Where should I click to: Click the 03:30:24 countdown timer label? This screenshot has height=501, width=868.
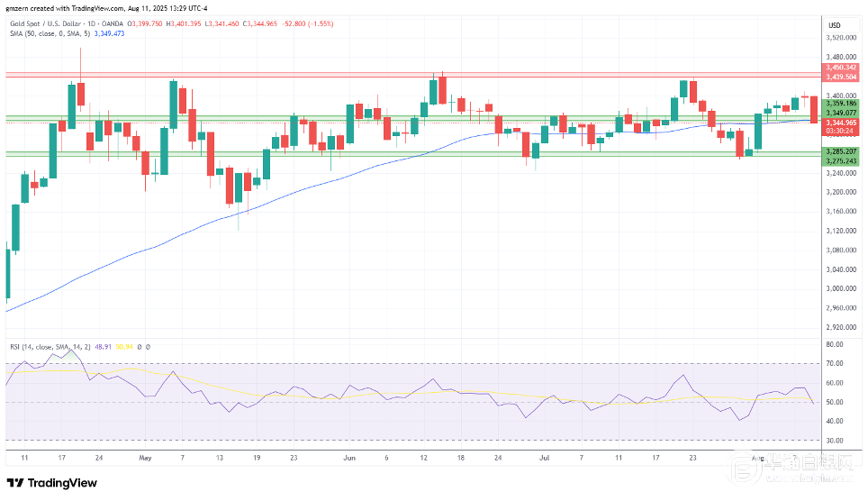841,132
